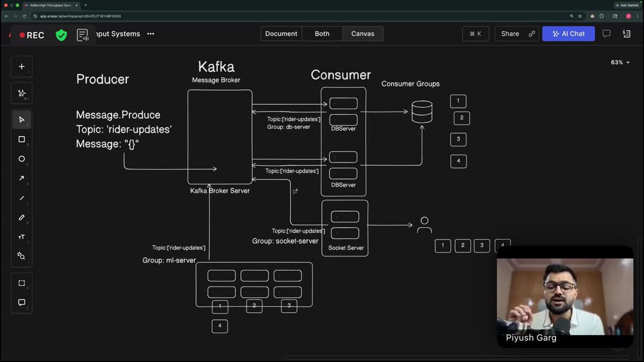Select the "Topic: 'rider-updates'" producer text

click(124, 130)
